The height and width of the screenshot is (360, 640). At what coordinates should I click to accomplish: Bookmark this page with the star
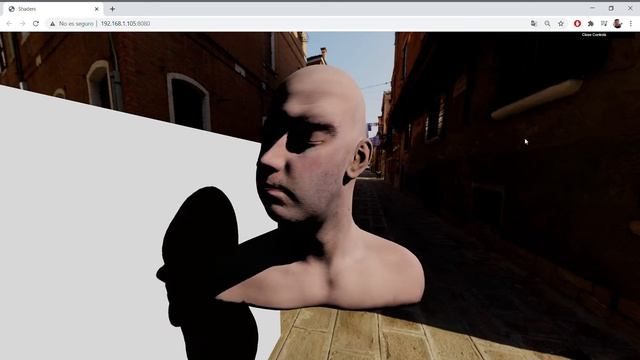point(561,24)
